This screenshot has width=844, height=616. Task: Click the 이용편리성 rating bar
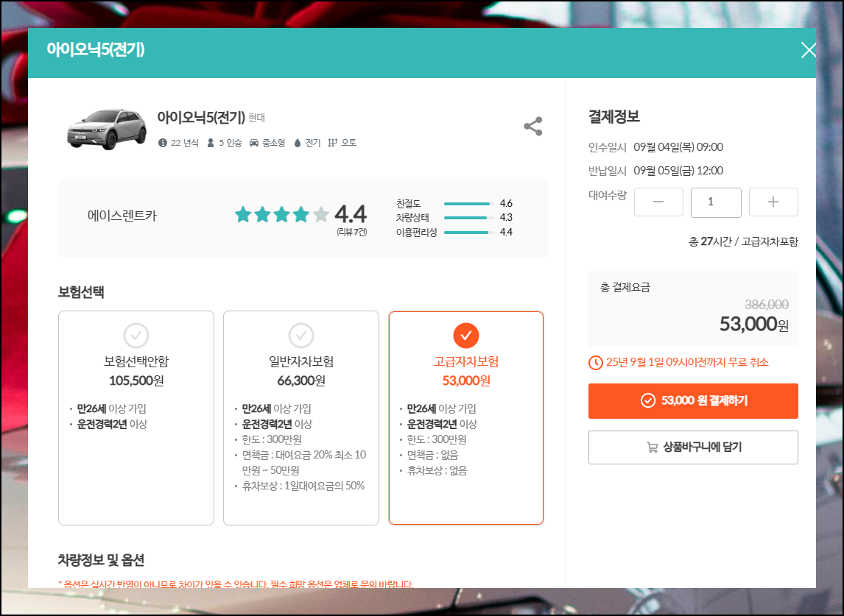pyautogui.click(x=469, y=233)
